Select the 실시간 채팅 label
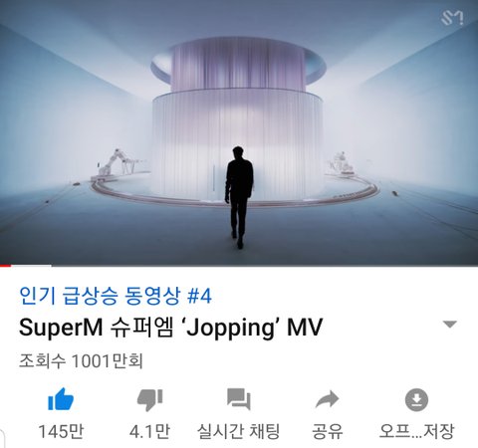This screenshot has height=448, width=478. 239,432
